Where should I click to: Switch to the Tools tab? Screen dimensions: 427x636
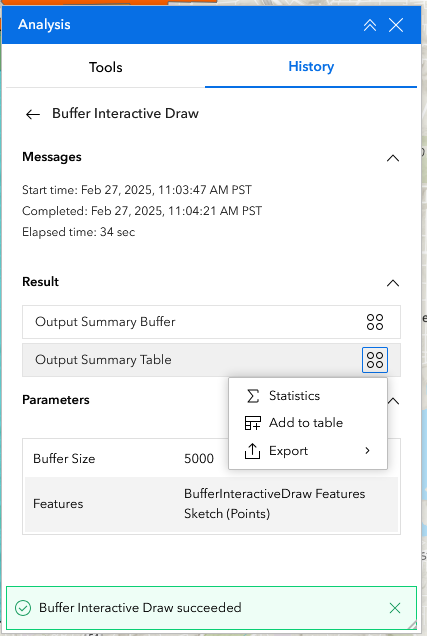[105, 67]
